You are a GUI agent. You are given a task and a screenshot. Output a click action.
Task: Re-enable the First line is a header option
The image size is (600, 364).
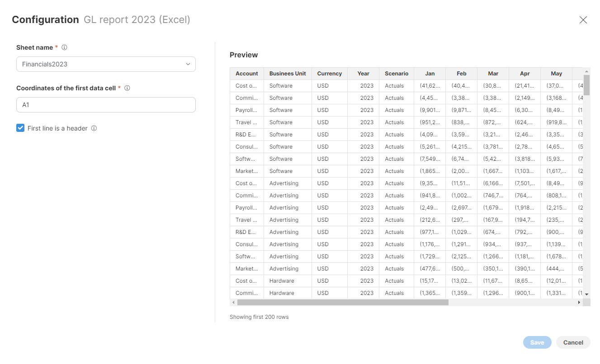click(x=20, y=128)
